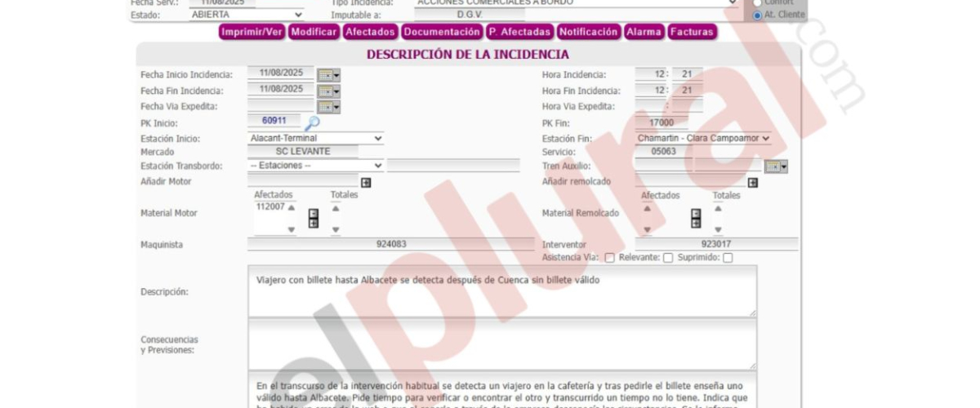Image resolution: width=980 pixels, height=408 pixels.
Task: Open calendar picker for Fecha Via Expedita
Action: pyautogui.click(x=327, y=107)
